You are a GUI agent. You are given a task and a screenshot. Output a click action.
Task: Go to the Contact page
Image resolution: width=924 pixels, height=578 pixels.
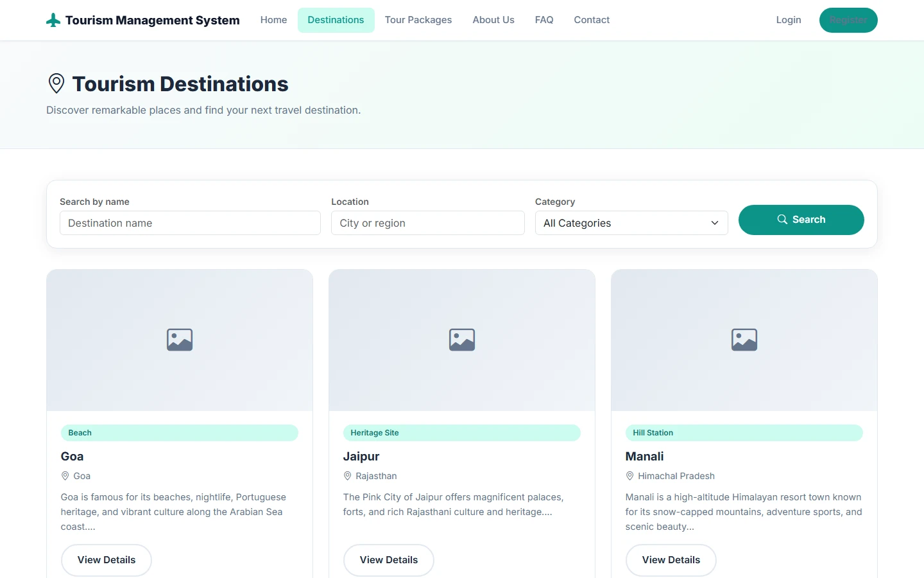[x=592, y=20]
